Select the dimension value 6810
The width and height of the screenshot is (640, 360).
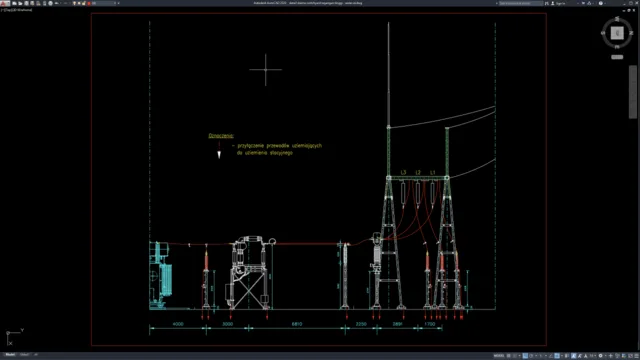297,324
